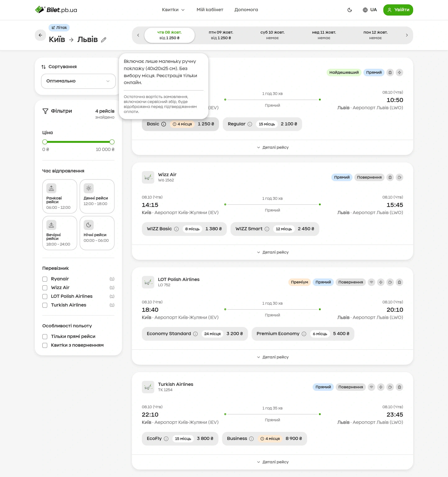The image size is (448, 477).
Task: Click info icon next to EcoFly
Action: click(x=166, y=439)
